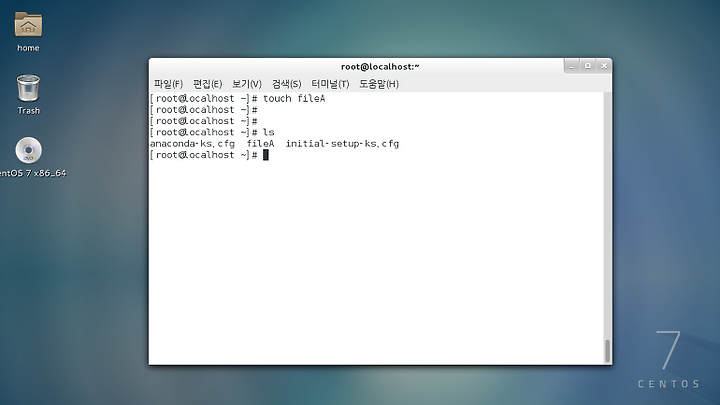Click the terminal vertical scrollbar thumb
The image size is (720, 405).
608,351
